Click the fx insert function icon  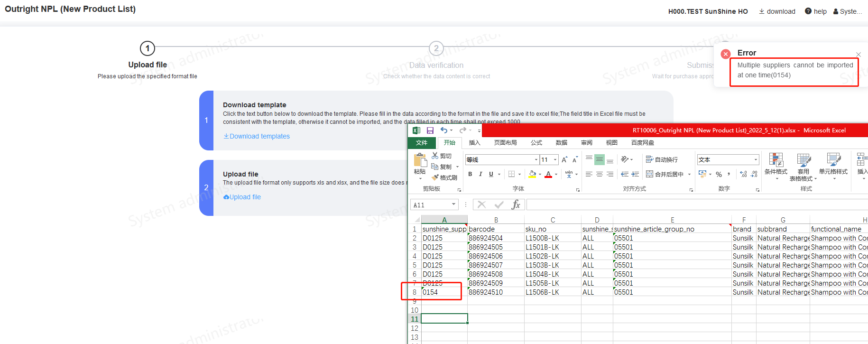click(x=516, y=205)
